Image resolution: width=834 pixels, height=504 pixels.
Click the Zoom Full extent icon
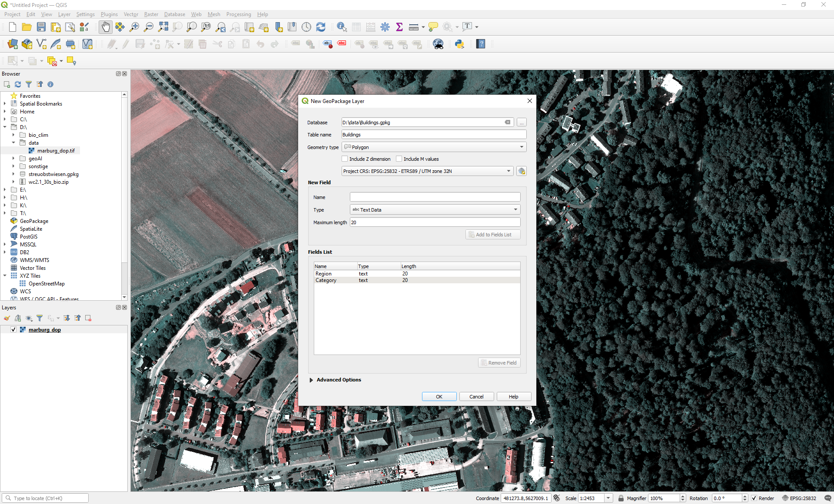tap(163, 27)
